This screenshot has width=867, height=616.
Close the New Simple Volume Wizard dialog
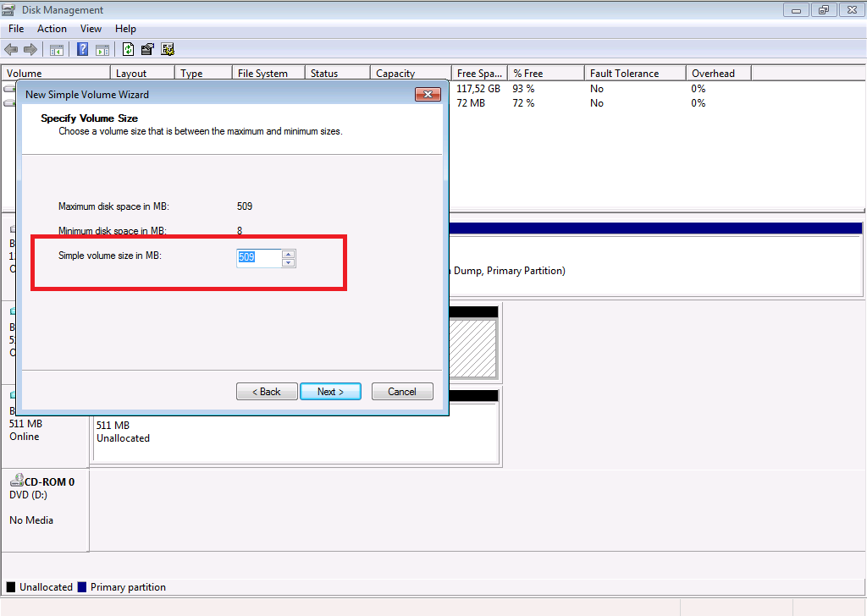tap(427, 94)
